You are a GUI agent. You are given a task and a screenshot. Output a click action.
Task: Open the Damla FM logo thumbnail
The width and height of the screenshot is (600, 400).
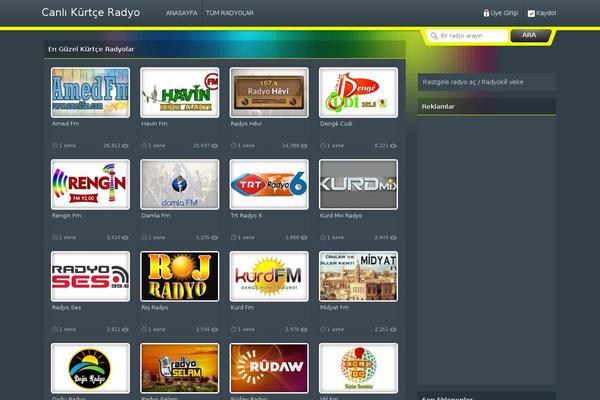(x=180, y=184)
